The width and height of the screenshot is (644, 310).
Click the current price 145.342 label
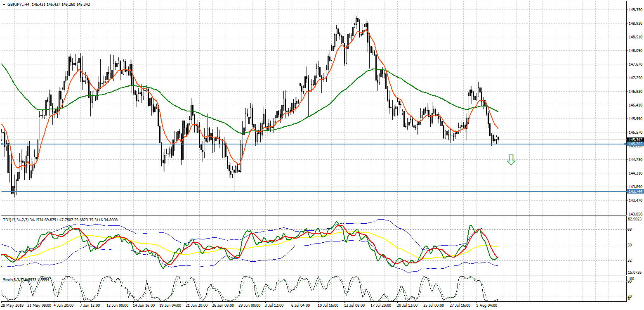[x=635, y=140]
